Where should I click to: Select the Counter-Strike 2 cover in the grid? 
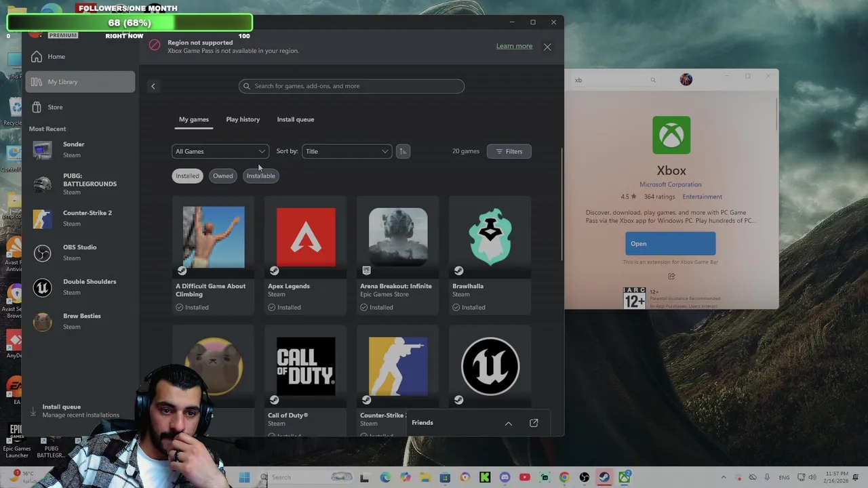(398, 366)
